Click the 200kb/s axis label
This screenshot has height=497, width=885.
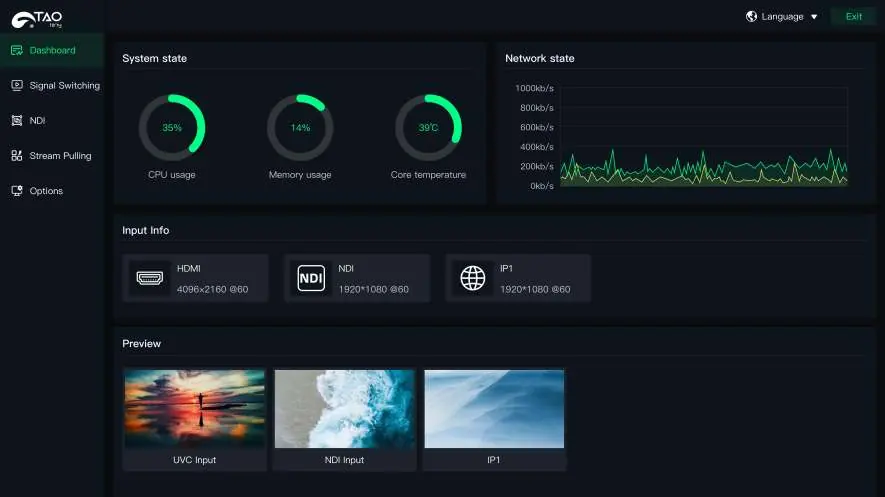click(537, 166)
